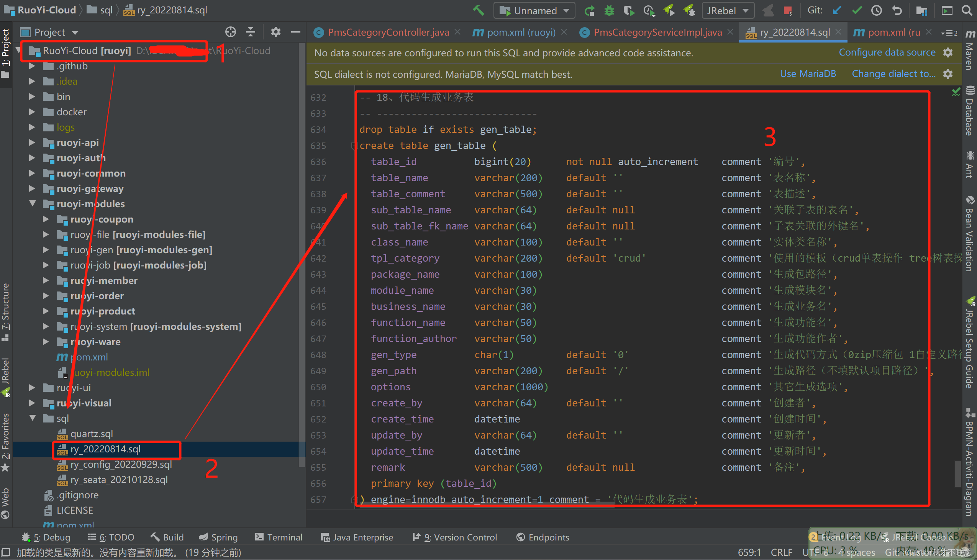Image resolution: width=977 pixels, height=560 pixels.
Task: Click the collapse all icon in Project panel
Action: click(x=251, y=32)
